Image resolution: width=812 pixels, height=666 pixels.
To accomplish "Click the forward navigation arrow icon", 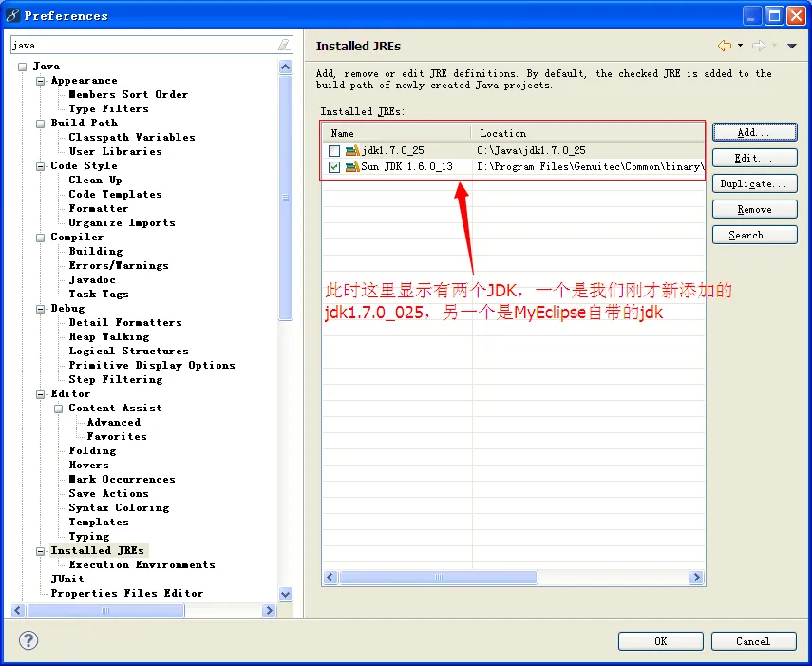I will (x=759, y=46).
